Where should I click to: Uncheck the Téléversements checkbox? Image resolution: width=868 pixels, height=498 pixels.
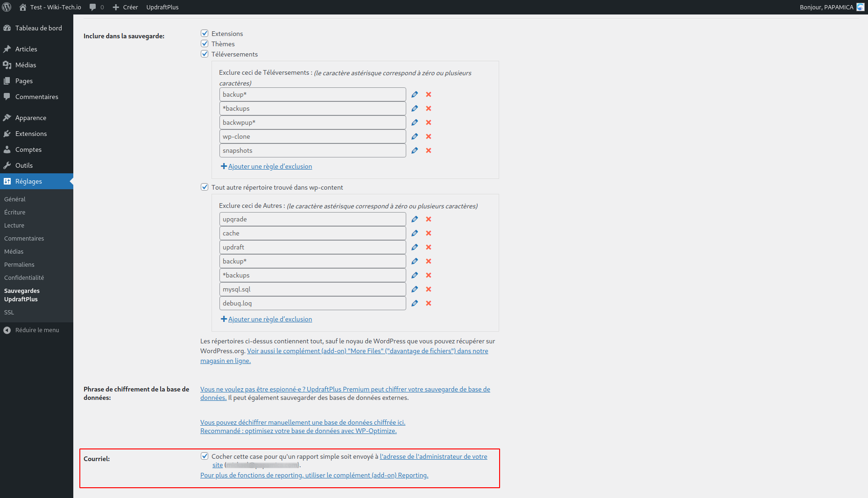click(205, 54)
